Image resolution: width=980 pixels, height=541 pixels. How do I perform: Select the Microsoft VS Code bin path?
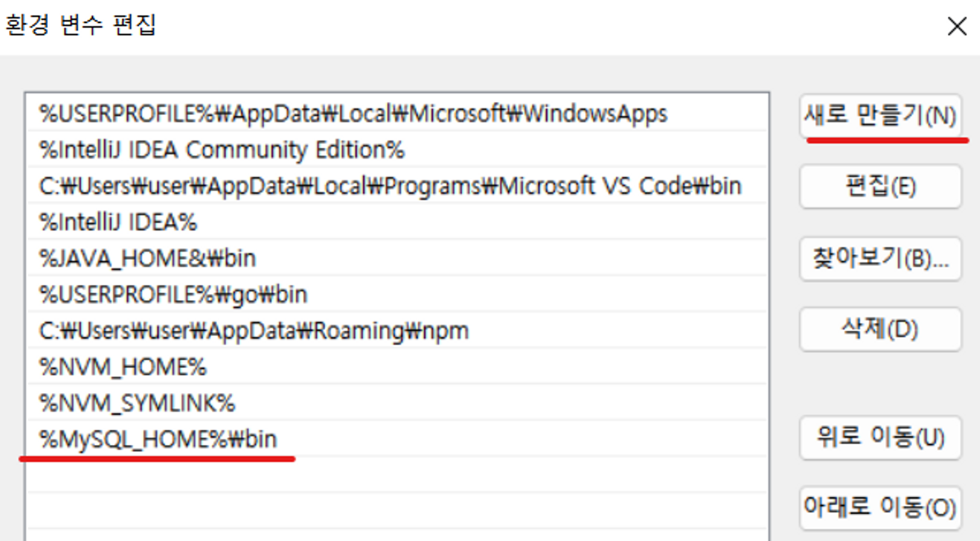(x=390, y=186)
